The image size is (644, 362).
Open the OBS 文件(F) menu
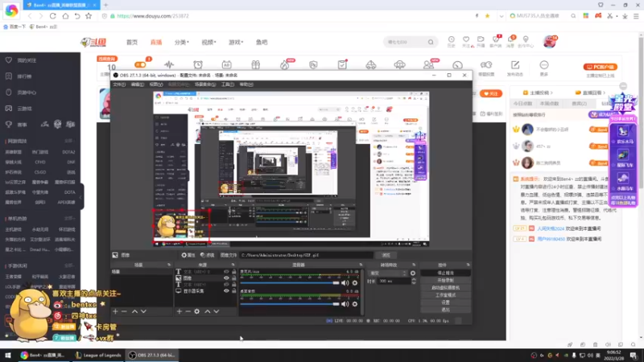click(x=119, y=84)
